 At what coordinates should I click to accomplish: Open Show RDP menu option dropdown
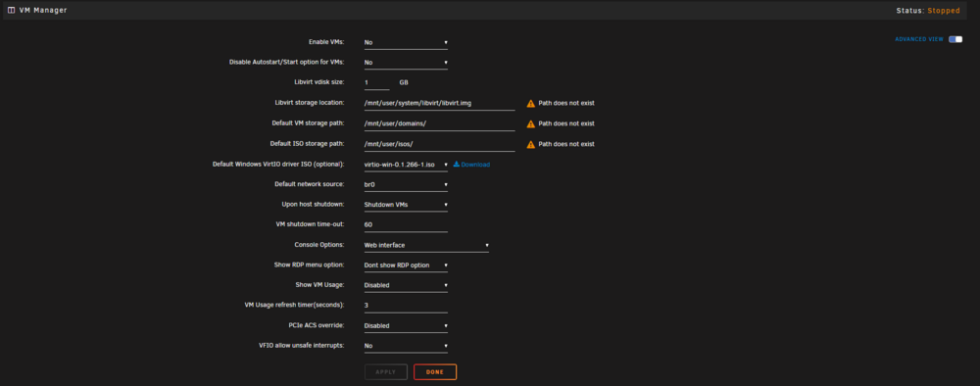pos(406,265)
